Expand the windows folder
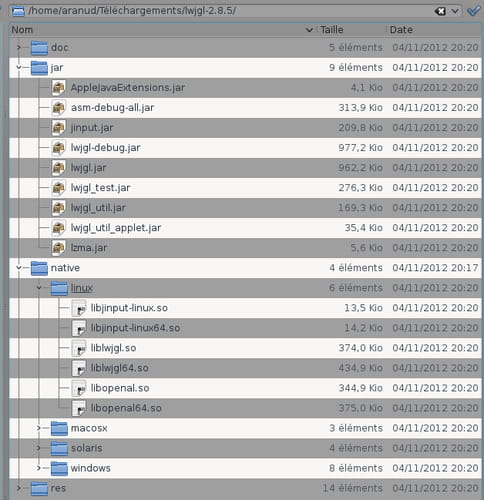The height and width of the screenshot is (500, 484). [39, 468]
